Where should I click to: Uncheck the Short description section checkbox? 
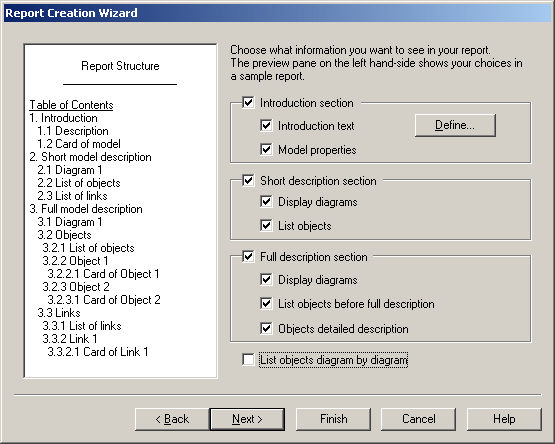(x=248, y=181)
